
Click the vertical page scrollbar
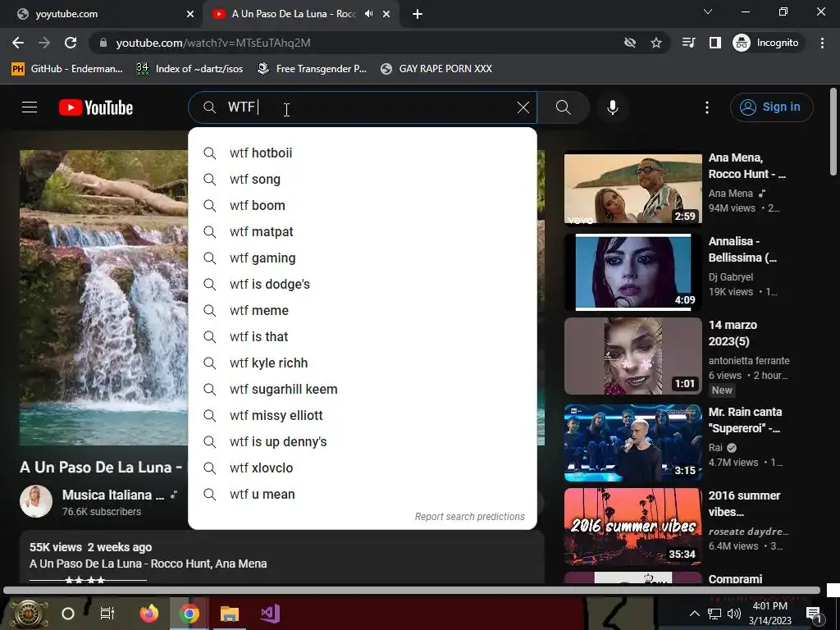tap(833, 132)
